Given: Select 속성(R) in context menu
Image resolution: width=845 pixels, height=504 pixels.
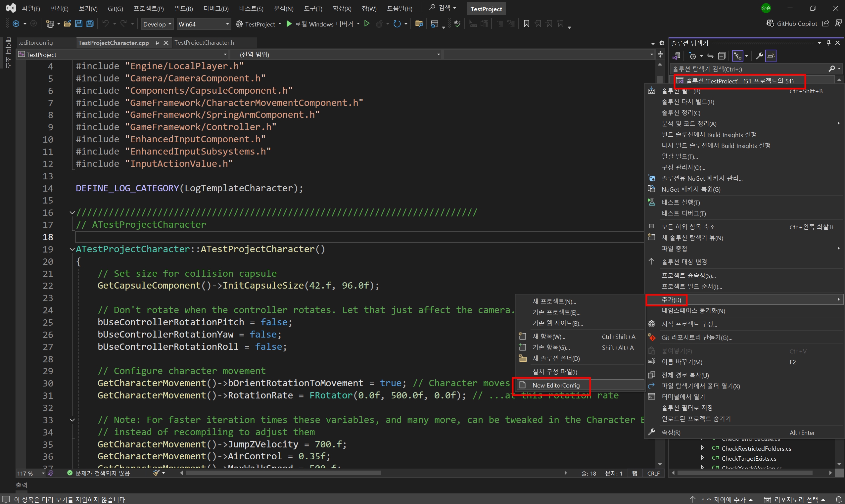Looking at the screenshot, I should [744, 432].
